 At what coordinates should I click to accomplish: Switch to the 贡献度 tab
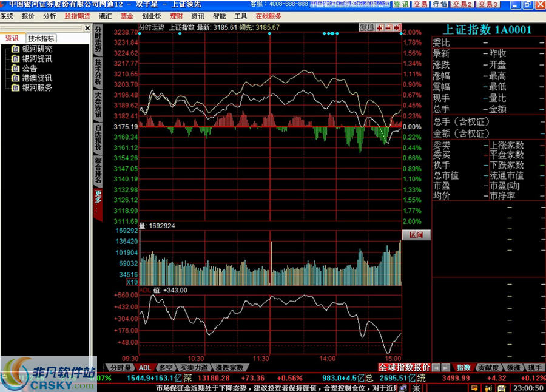click(488, 368)
